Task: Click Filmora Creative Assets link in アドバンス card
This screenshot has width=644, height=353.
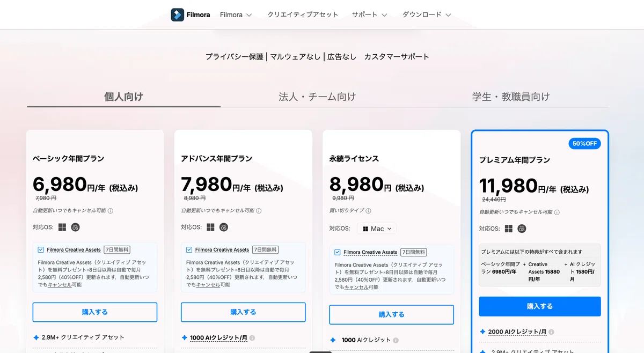Action: 222,249
